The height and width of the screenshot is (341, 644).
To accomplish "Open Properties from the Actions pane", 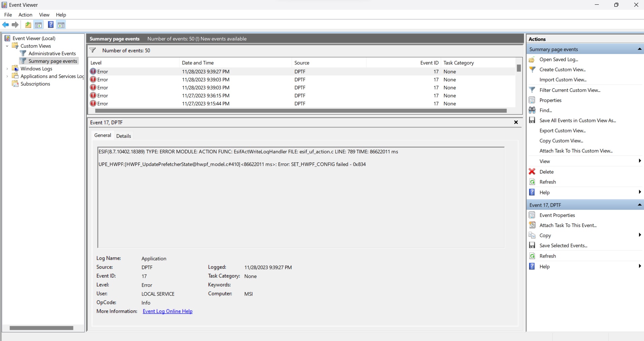I will click(550, 100).
